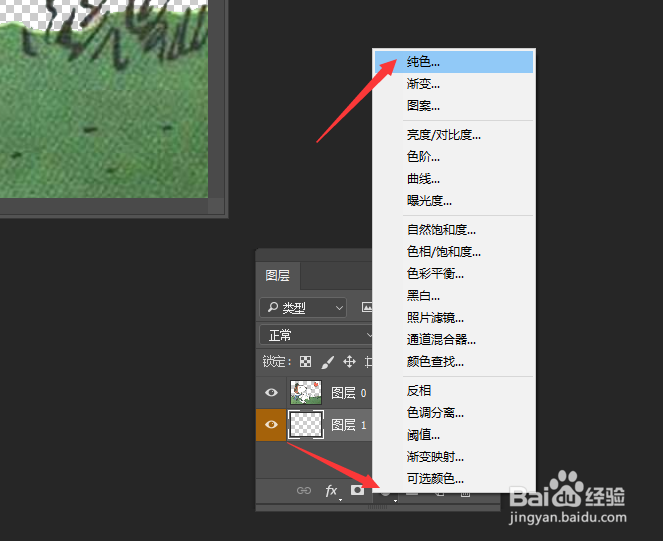Select the 图层 1 layer name
663x541 pixels.
pos(349,425)
